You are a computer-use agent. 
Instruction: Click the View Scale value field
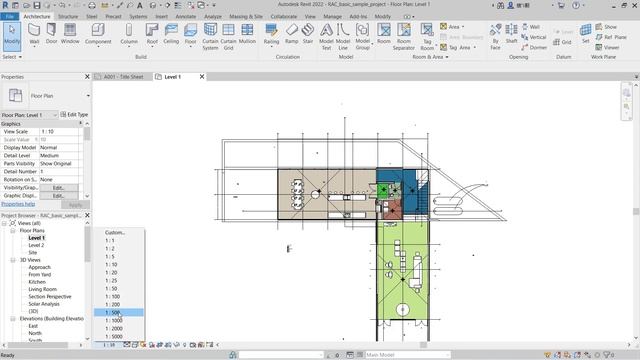60,132
